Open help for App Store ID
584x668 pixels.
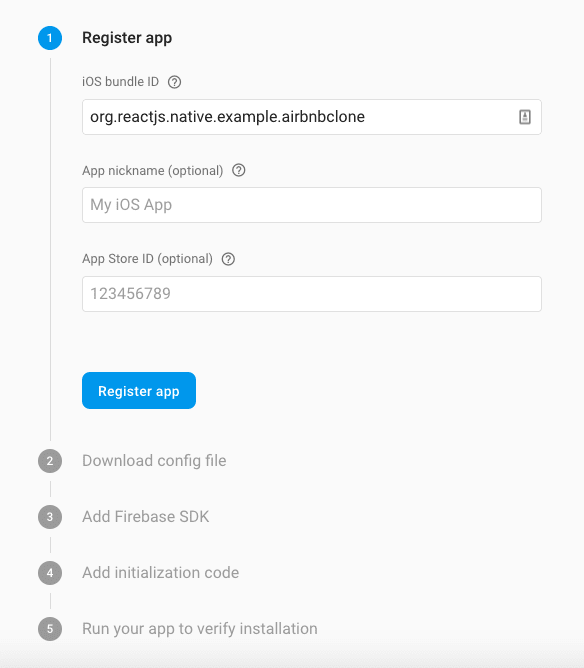228,259
